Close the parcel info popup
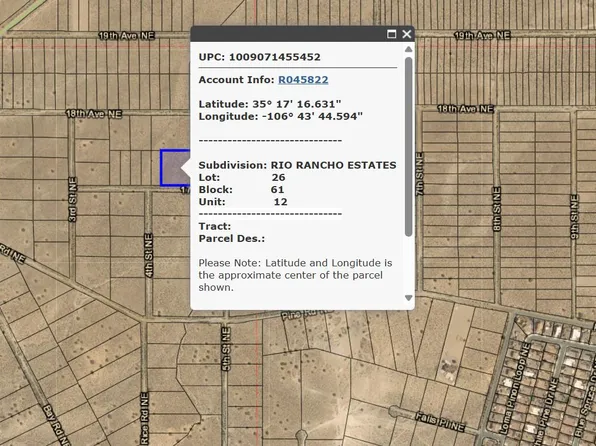596x446 pixels. pyautogui.click(x=407, y=34)
